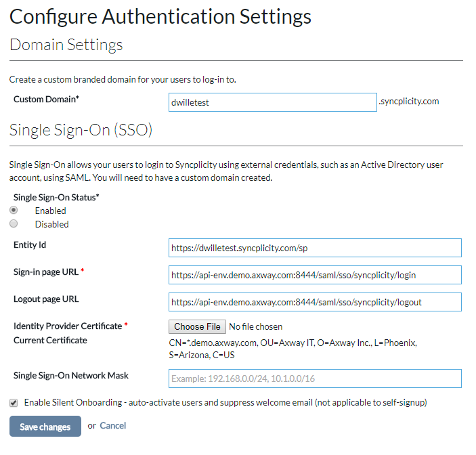This screenshot has width=476, height=455.
Task: Select the Enabled radio button
Action: pyautogui.click(x=14, y=210)
